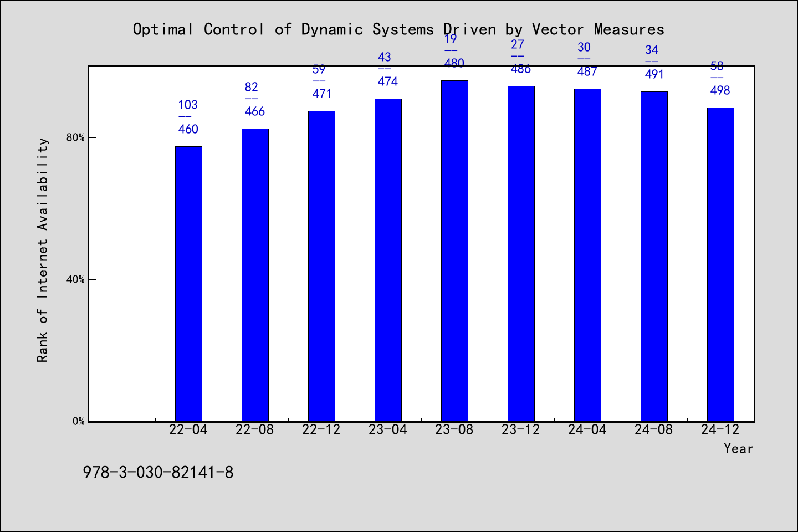Click the value 58 above the 24-12 bar
Screen dimensions: 798x532
(x=717, y=66)
